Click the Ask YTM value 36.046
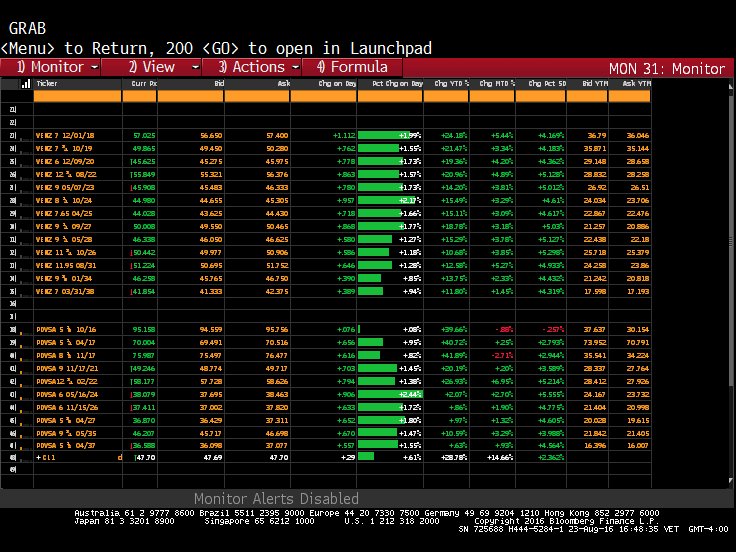 pyautogui.click(x=638, y=136)
